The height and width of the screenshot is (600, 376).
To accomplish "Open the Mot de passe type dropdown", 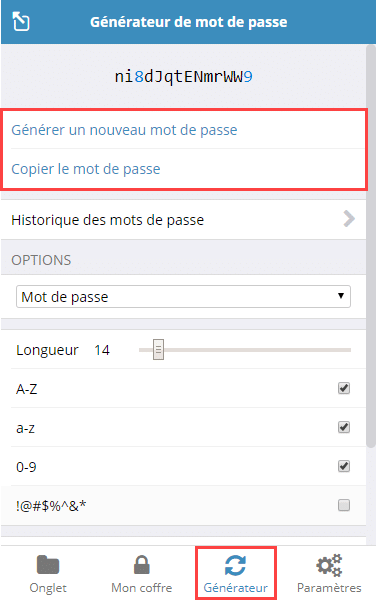I will pyautogui.click(x=183, y=297).
